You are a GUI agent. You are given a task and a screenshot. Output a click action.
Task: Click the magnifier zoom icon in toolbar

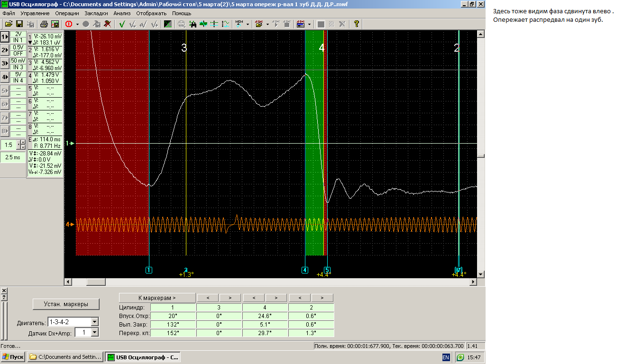182,24
